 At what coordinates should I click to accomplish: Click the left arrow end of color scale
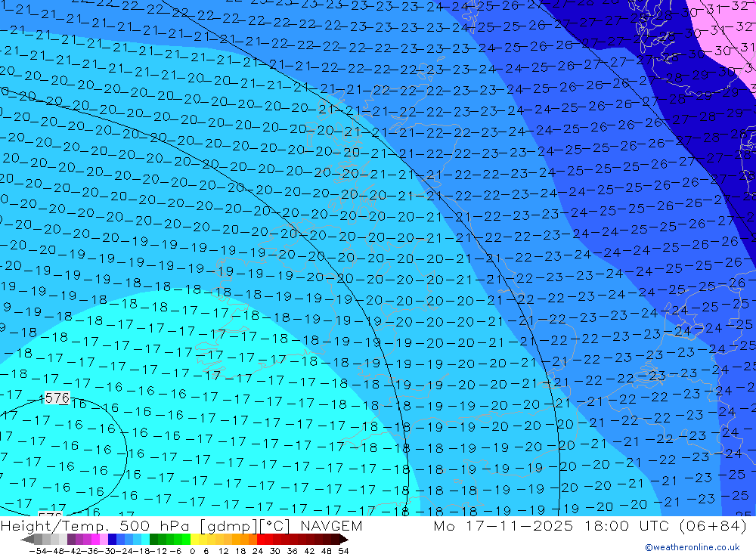coord(27,540)
